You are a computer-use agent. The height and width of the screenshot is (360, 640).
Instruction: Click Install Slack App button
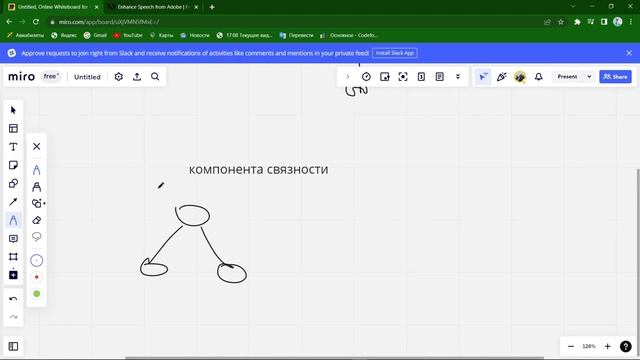[395, 53]
